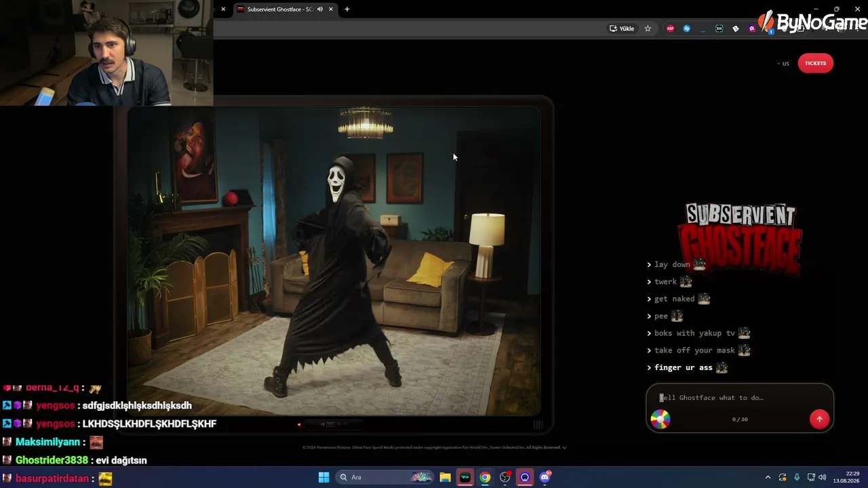Image resolution: width=868 pixels, height=488 pixels.
Task: Click the first yengos message 'sdfgjsdklşhlşksdhlşksdh'
Action: tap(137, 406)
